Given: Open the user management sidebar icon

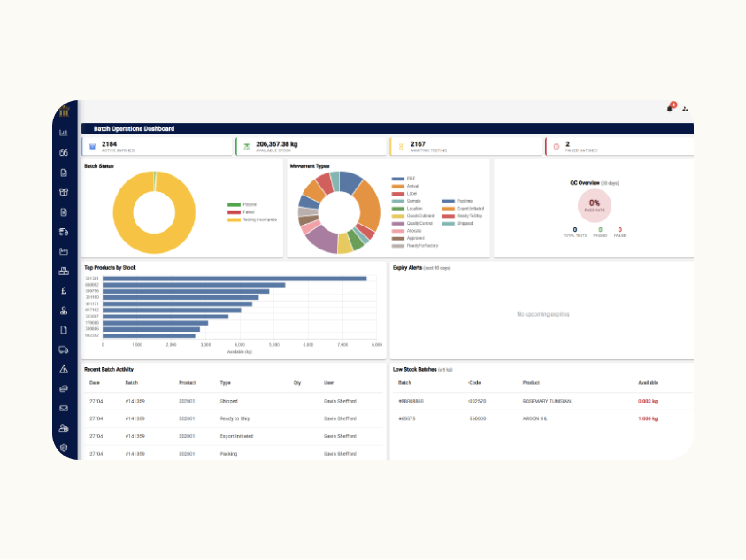Looking at the screenshot, I should pyautogui.click(x=64, y=428).
